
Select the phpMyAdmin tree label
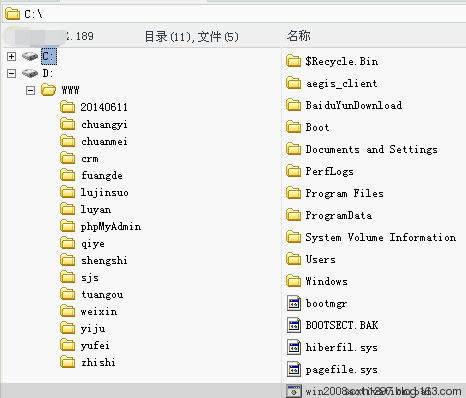(x=111, y=227)
